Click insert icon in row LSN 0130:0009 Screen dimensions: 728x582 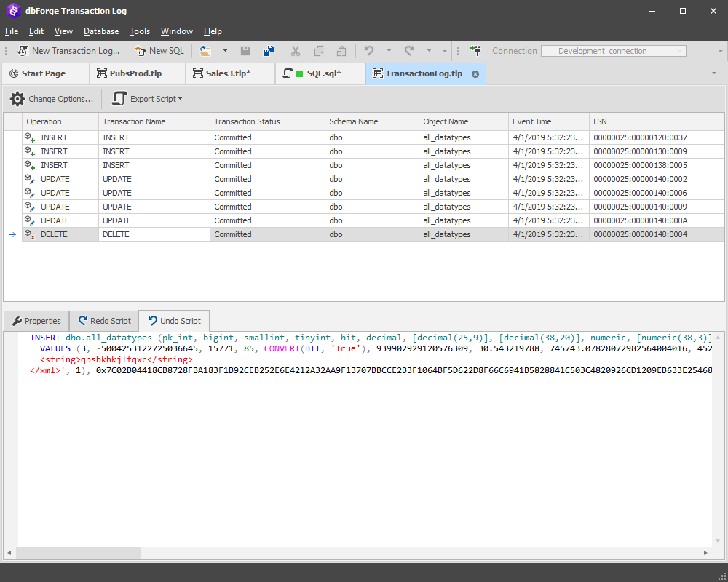(30, 151)
